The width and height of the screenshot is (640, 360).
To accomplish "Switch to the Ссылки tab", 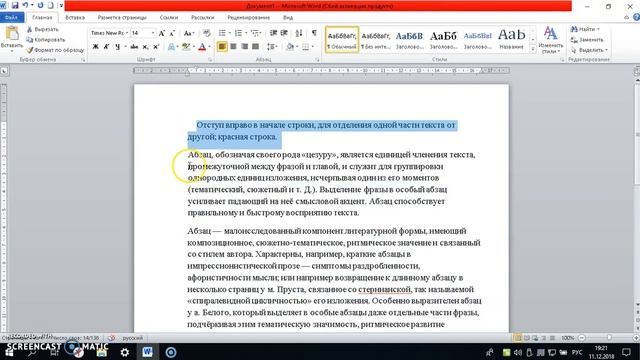I will [x=169, y=18].
